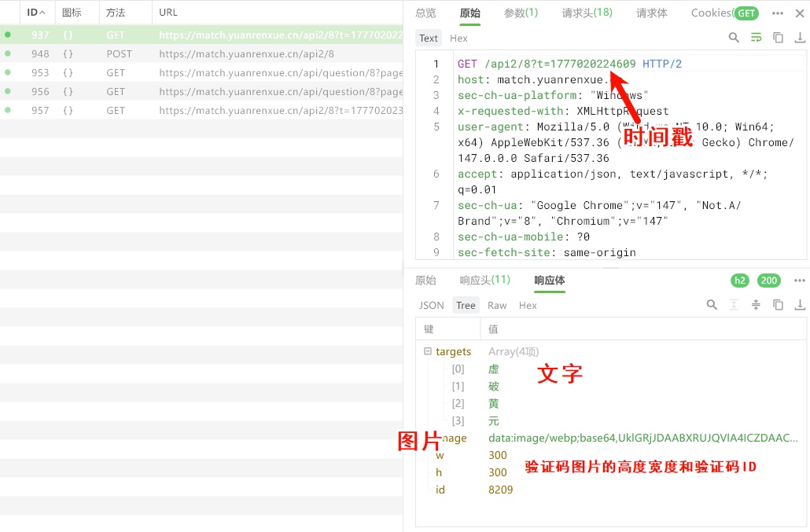Switch response view to Raw
Screen dimensions: 810x532
(x=497, y=306)
